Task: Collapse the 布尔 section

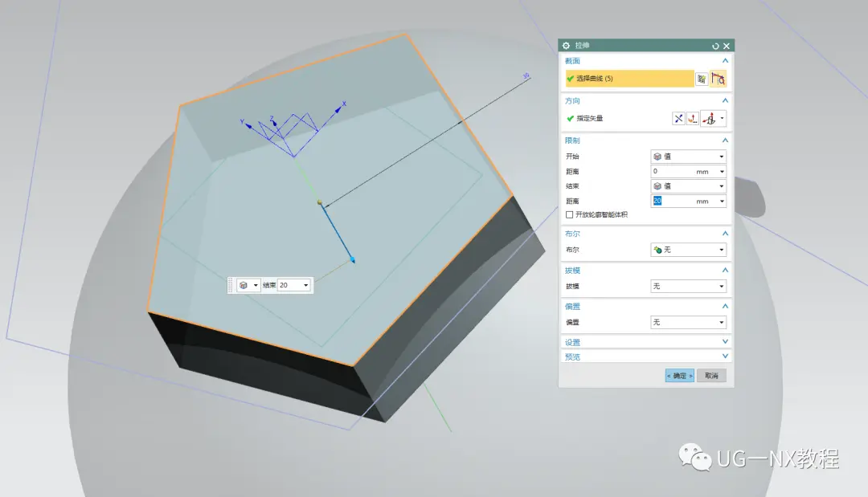Action: [725, 234]
